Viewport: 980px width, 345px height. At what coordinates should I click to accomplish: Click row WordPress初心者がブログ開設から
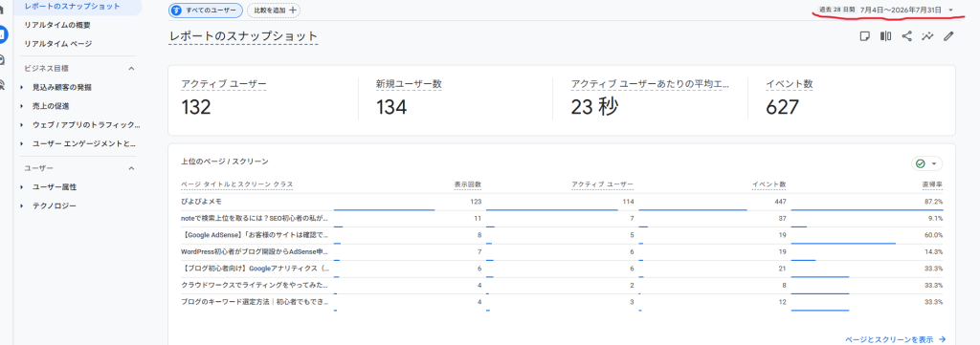[562, 251]
